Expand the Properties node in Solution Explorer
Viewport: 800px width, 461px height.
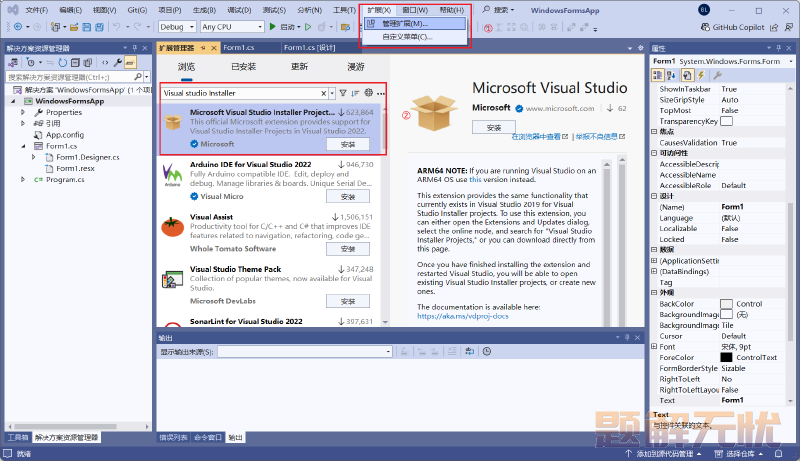23,112
